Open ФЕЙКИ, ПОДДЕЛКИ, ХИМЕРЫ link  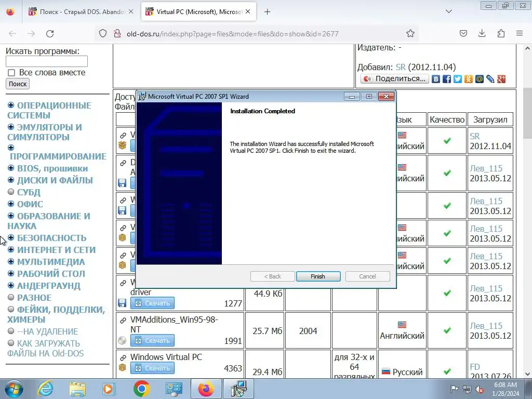click(x=56, y=314)
